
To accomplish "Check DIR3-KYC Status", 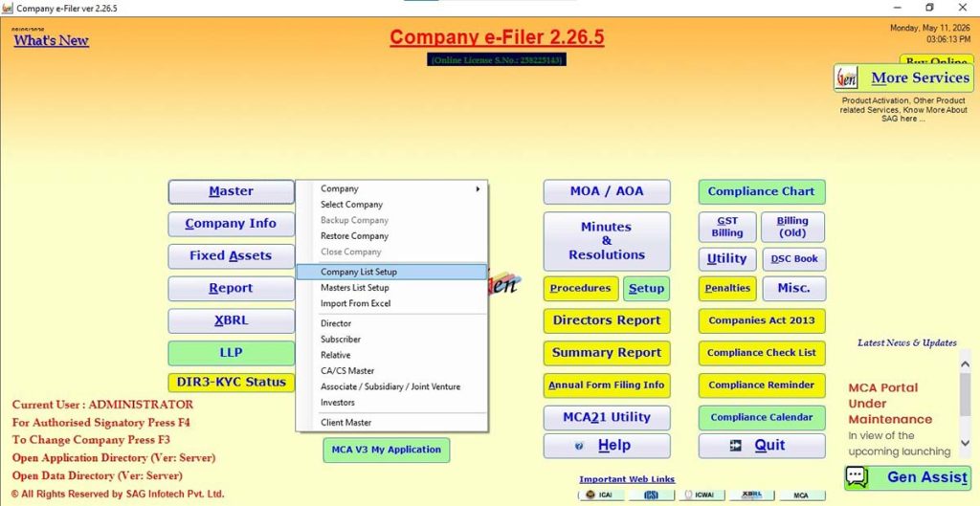I will (232, 383).
